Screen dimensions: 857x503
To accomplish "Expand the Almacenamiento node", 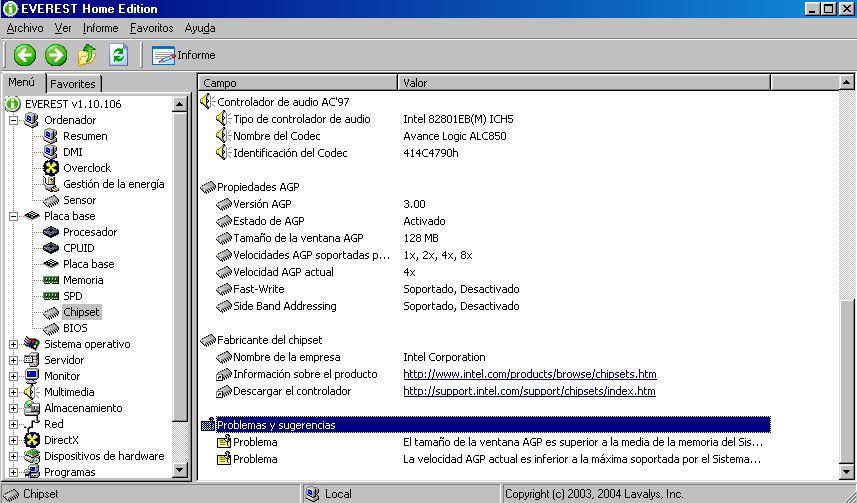I will click(13, 408).
